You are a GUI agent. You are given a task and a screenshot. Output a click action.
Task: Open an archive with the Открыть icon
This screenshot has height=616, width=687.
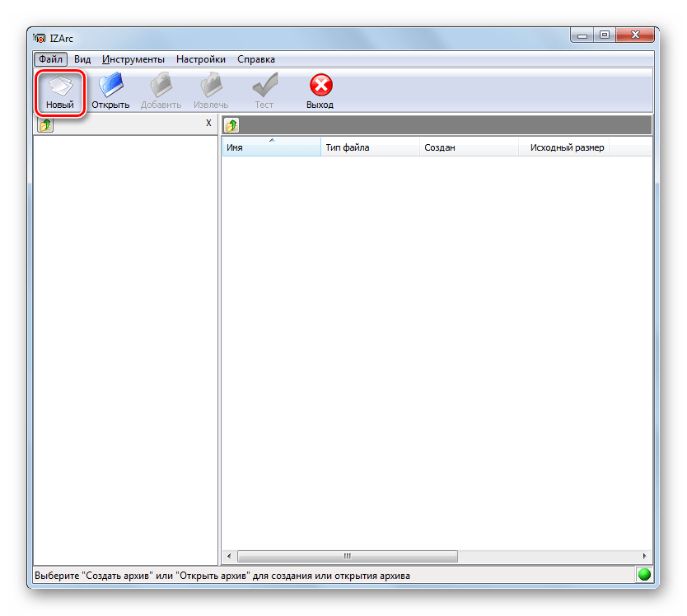coord(110,86)
